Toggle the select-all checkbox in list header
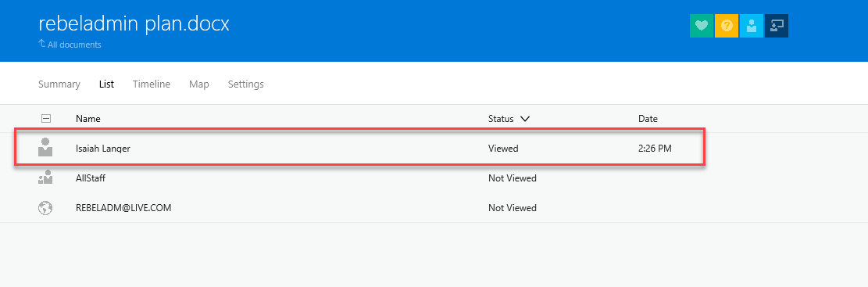 click(x=46, y=118)
